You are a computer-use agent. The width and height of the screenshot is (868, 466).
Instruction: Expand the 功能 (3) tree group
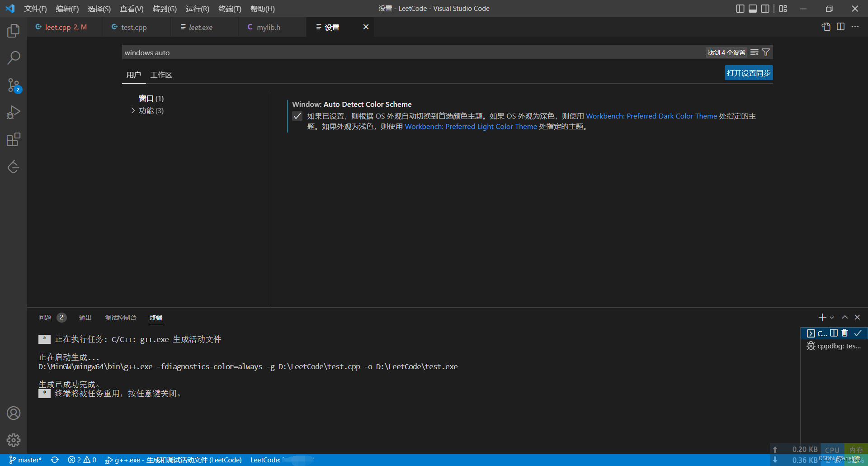point(133,111)
